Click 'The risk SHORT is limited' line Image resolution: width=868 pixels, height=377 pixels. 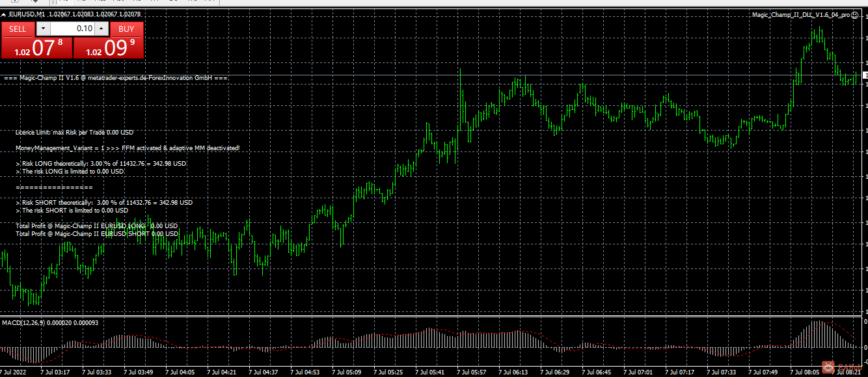tap(72, 210)
